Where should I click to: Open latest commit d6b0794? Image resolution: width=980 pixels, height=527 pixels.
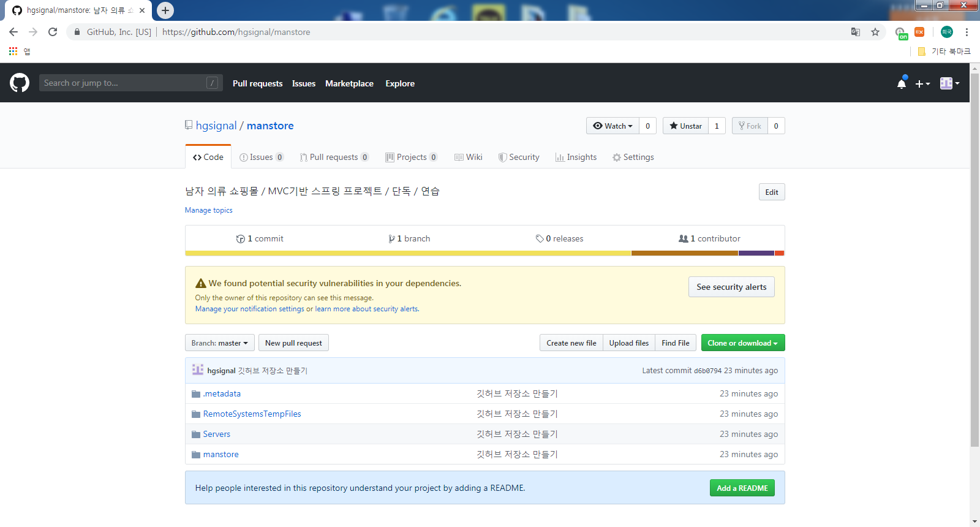click(707, 371)
